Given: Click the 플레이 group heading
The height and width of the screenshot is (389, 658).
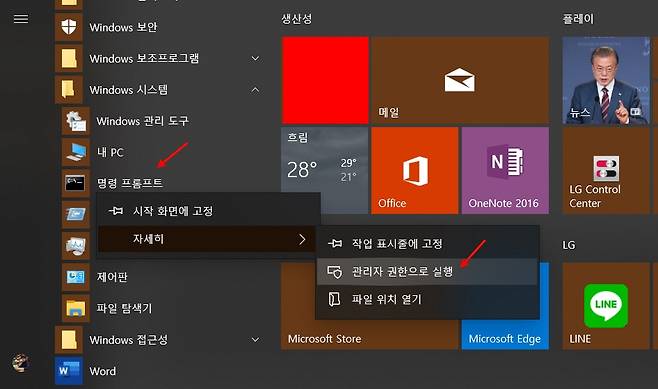Looking at the screenshot, I should [578, 18].
